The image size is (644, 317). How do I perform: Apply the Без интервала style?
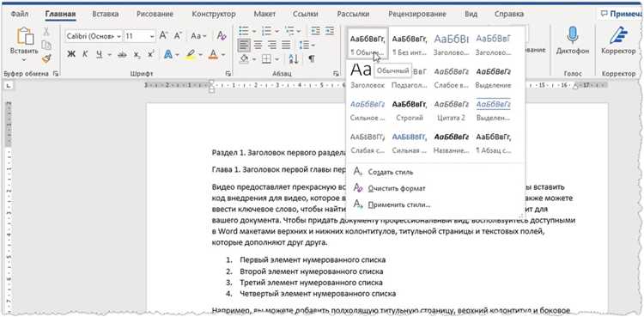410,44
